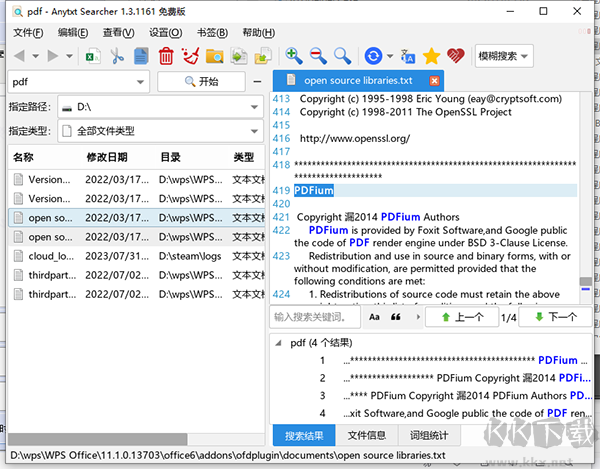Open 帮助(H) menu
The image size is (600, 469).
(x=259, y=33)
